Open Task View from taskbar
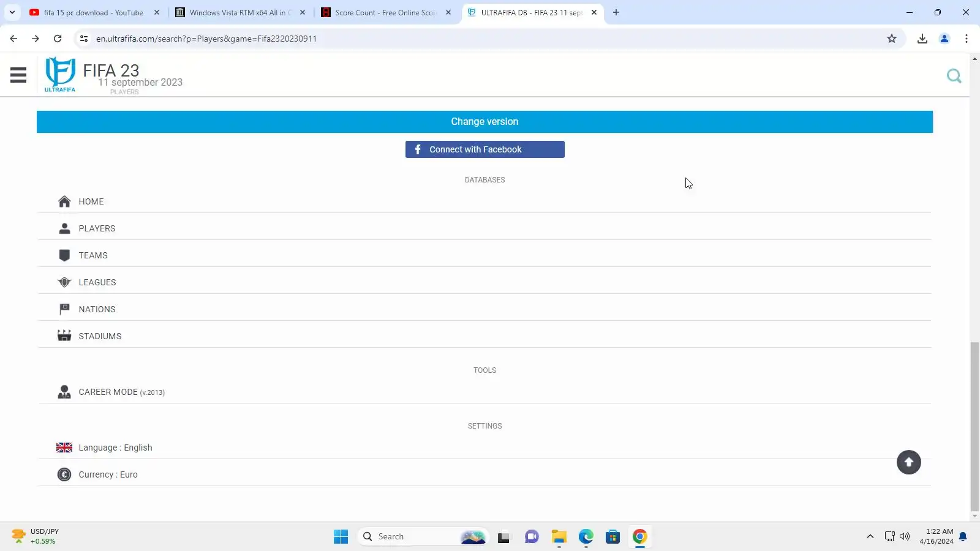 [503, 537]
